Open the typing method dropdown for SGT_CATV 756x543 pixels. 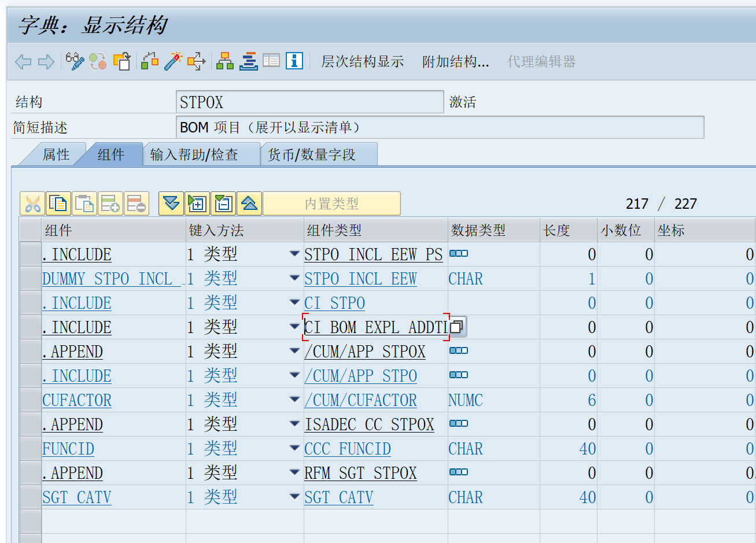pyautogui.click(x=295, y=497)
